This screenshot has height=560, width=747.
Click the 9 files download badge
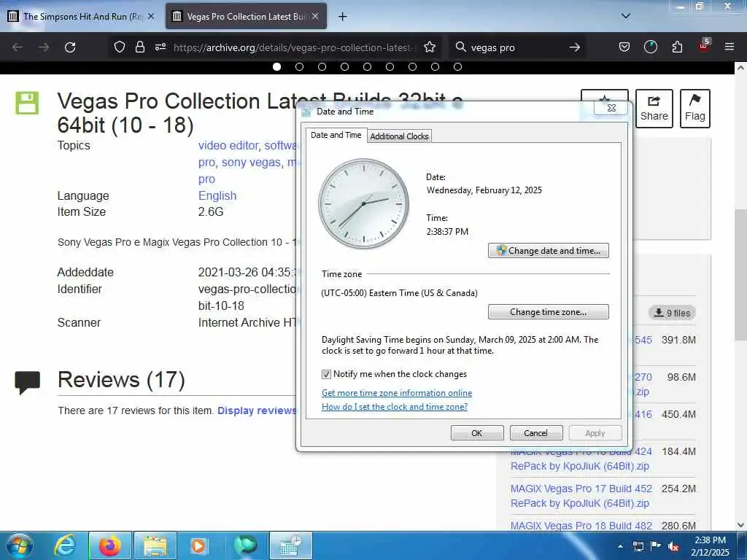(672, 313)
